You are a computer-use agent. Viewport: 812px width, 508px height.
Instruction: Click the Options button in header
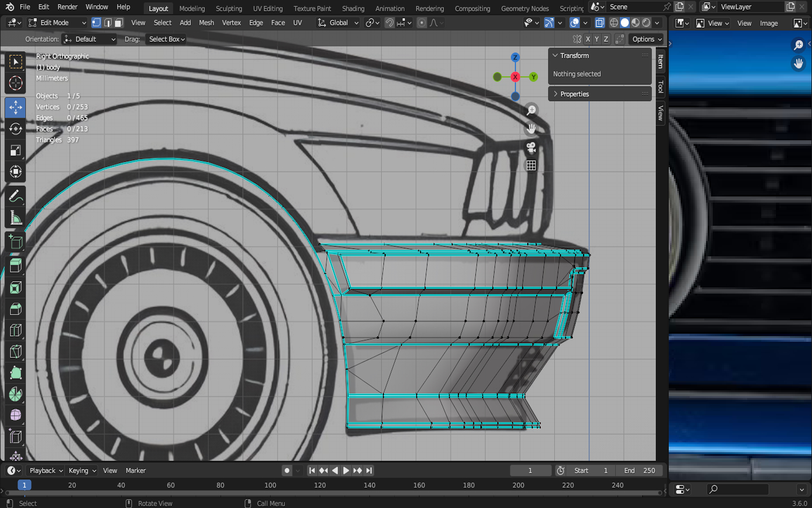646,39
